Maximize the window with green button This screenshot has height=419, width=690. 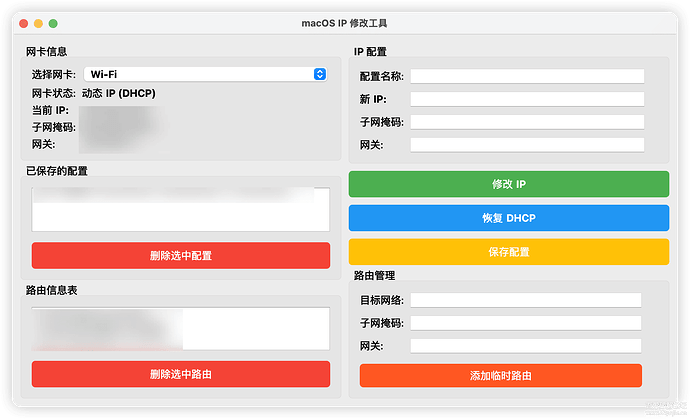tap(53, 23)
